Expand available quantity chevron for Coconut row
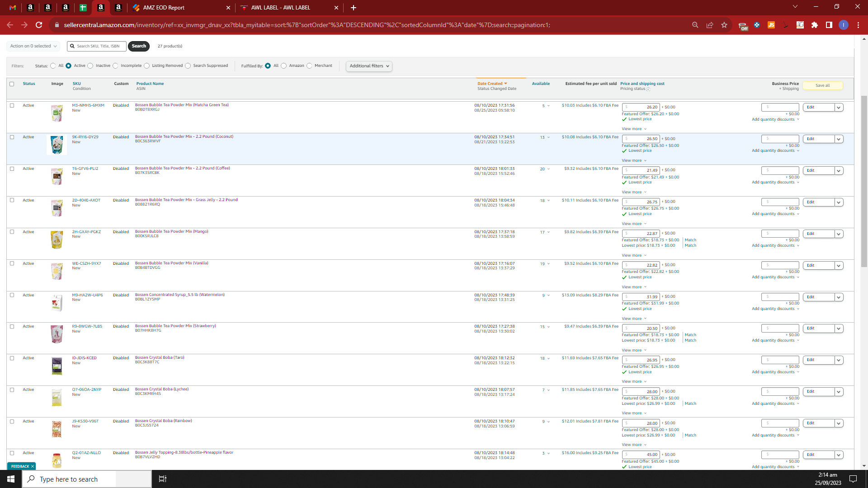Viewport: 868px width, 488px height. pos(548,137)
